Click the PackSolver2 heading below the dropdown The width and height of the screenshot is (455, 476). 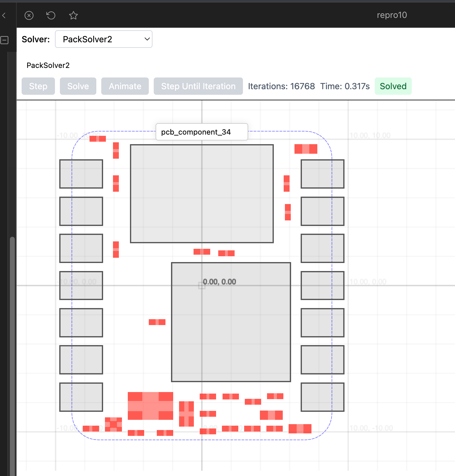coord(48,65)
